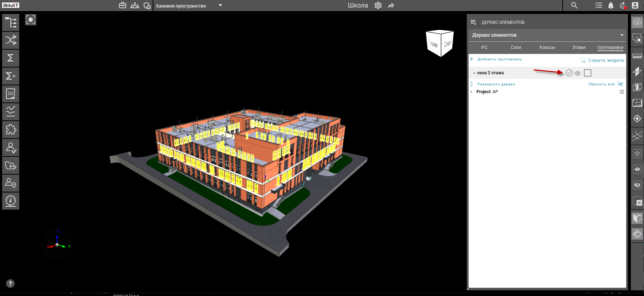Click the puzzle piece plugins icon
This screenshot has width=644, height=296.
(11, 129)
